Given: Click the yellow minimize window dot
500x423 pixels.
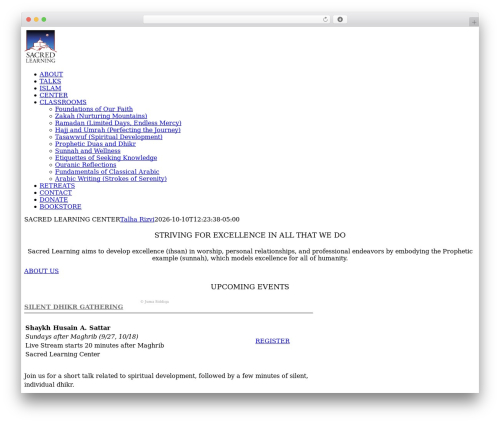Looking at the screenshot, I should 36,20.
